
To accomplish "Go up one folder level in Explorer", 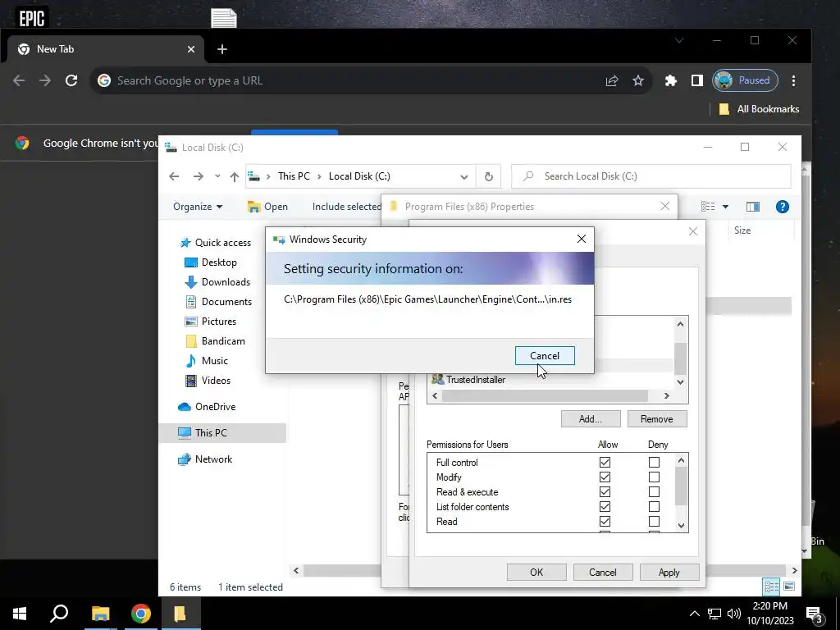I will coord(234,176).
